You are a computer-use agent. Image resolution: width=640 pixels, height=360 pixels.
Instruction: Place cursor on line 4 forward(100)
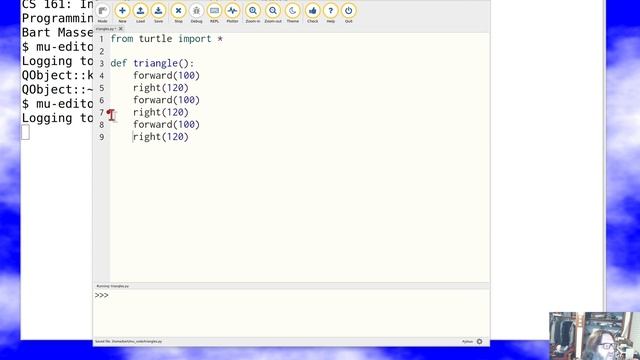166,76
